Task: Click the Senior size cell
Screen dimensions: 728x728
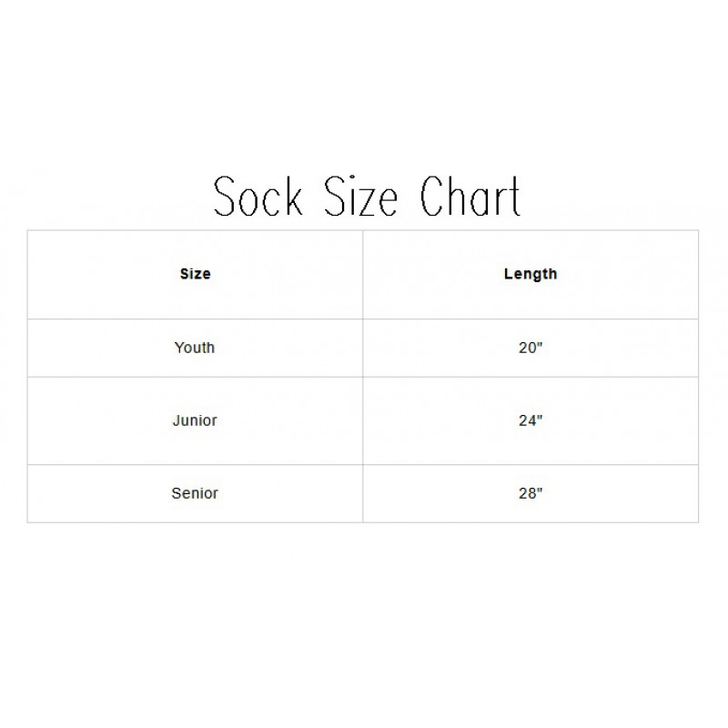Action: tap(195, 493)
